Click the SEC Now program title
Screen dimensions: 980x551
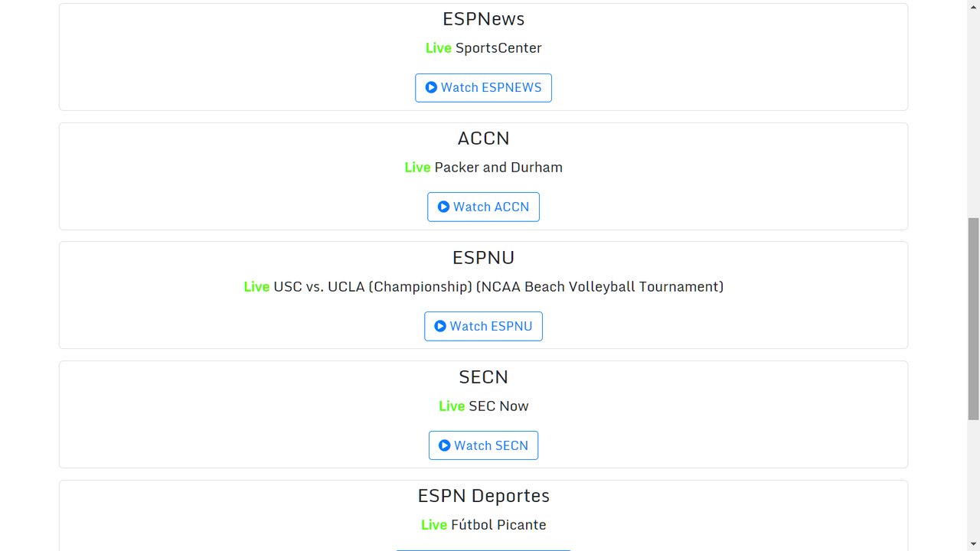pyautogui.click(x=498, y=406)
